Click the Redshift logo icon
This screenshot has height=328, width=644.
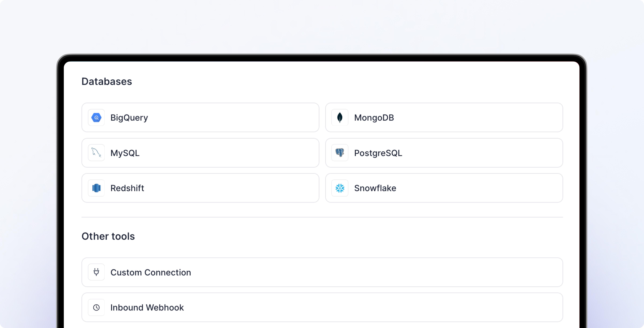96,188
